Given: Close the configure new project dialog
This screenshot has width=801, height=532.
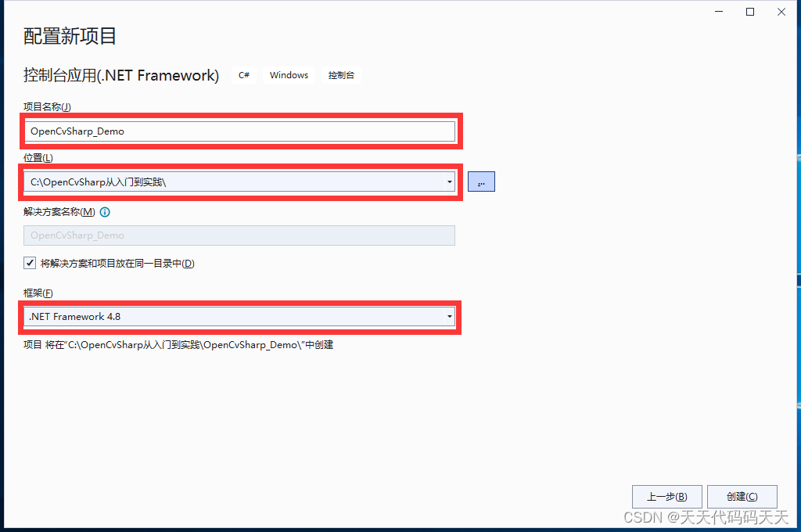Looking at the screenshot, I should click(781, 12).
